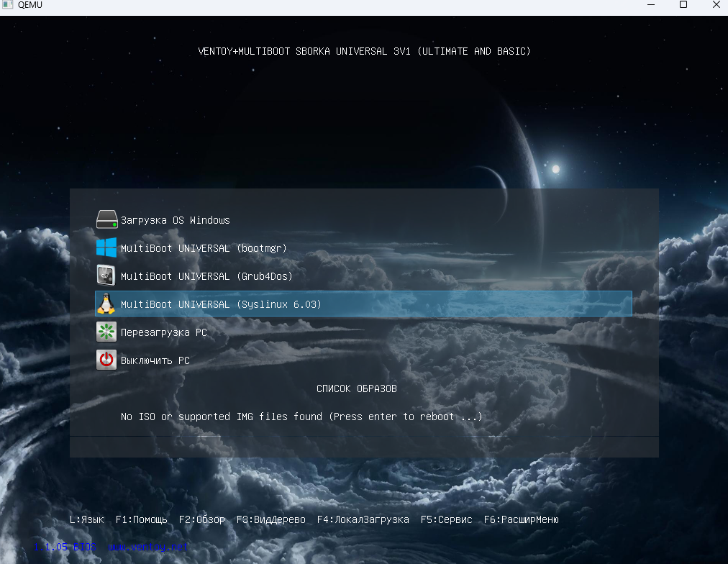Select the MultiBoot UNIVERSAL (Syslinux 6.03) text label
The width and height of the screenshot is (728, 564).
click(221, 304)
